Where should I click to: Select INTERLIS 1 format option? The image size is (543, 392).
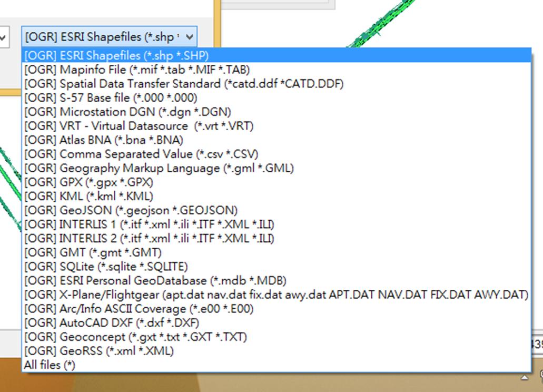(x=277, y=224)
